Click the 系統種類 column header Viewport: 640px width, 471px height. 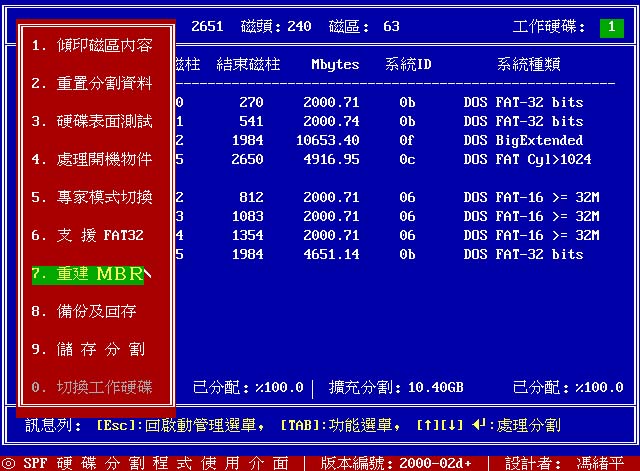pos(529,64)
